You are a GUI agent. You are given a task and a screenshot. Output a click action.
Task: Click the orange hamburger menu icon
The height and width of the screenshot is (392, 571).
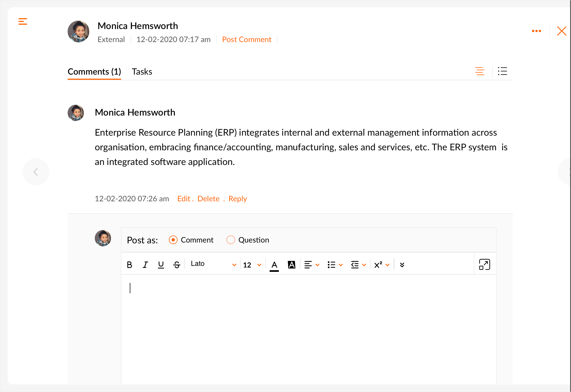click(23, 21)
